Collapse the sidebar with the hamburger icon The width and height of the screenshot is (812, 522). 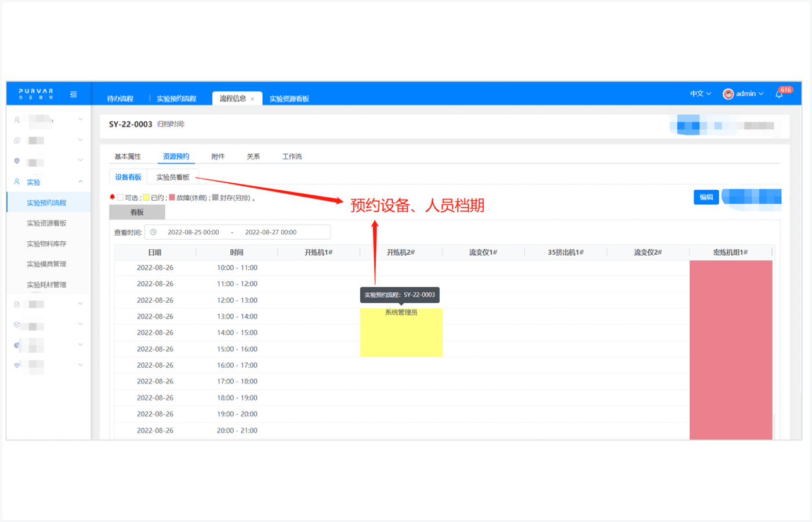coord(74,94)
